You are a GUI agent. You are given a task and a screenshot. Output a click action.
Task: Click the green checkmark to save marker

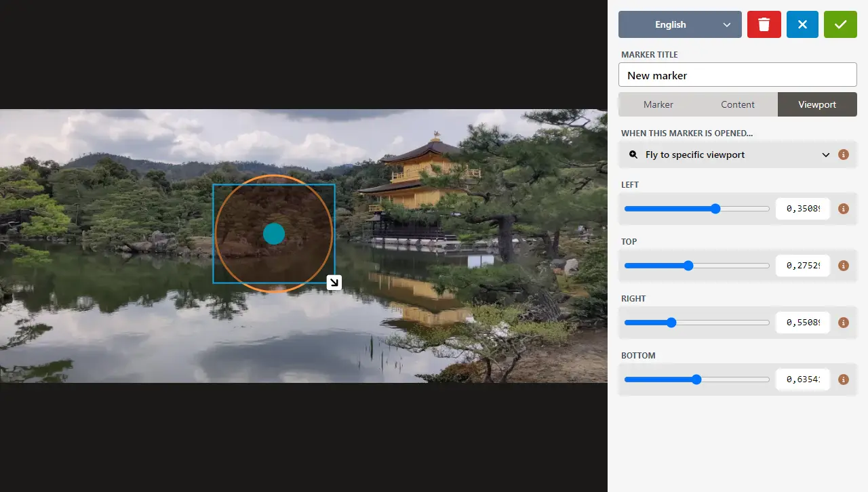pos(840,24)
